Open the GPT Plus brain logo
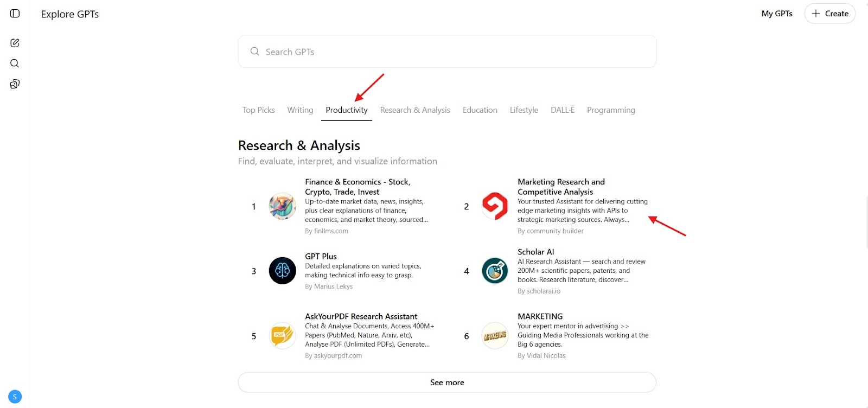 (x=283, y=271)
